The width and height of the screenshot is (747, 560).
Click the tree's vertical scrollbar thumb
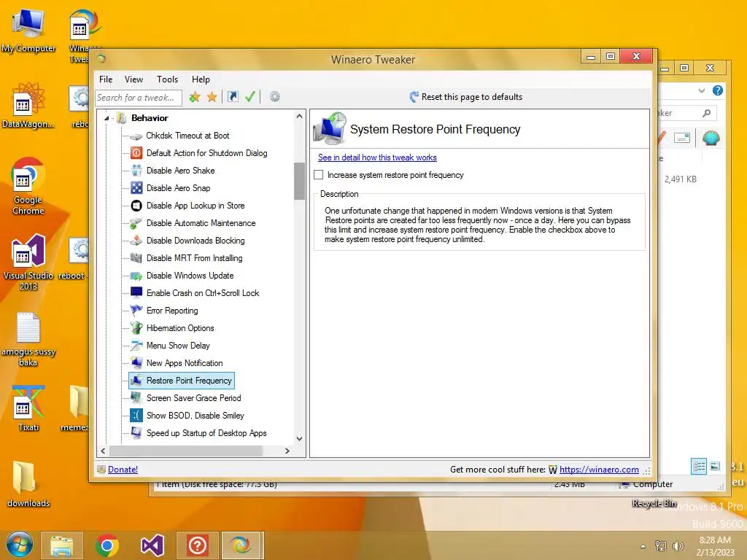coord(299,181)
